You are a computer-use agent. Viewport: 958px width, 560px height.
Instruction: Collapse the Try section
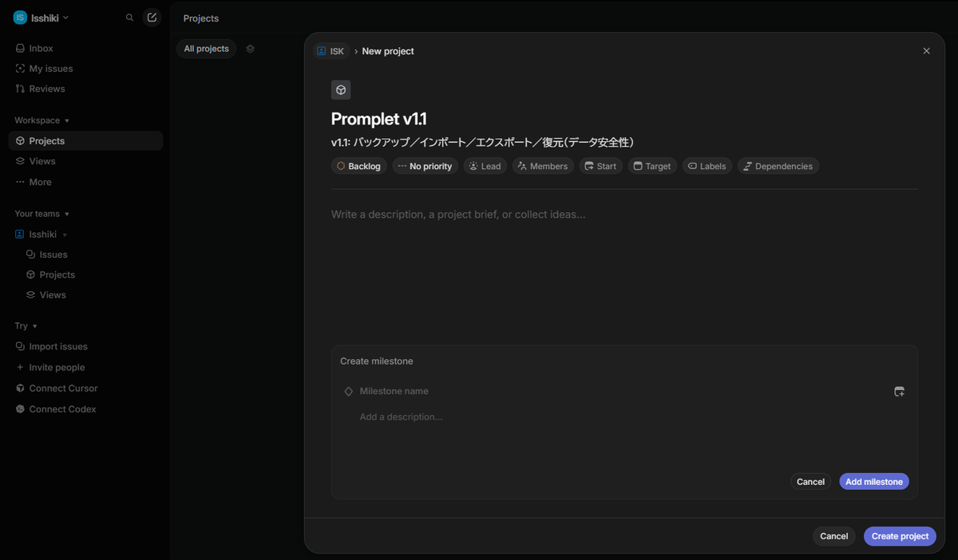tap(26, 326)
